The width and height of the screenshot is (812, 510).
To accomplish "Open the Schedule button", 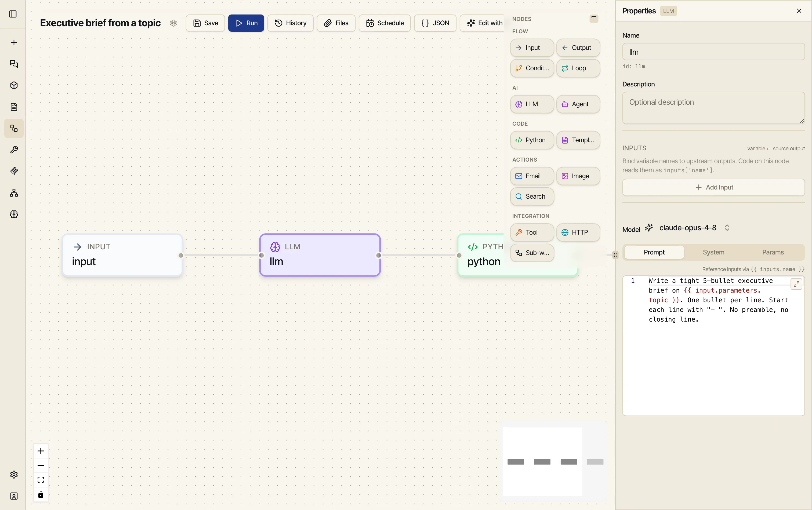I will click(x=385, y=23).
